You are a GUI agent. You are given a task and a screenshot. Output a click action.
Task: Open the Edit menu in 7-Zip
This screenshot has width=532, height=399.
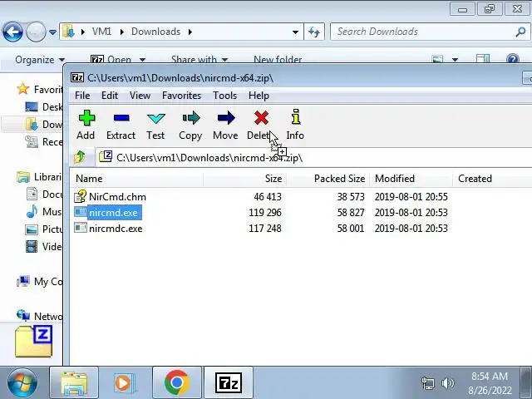point(110,96)
